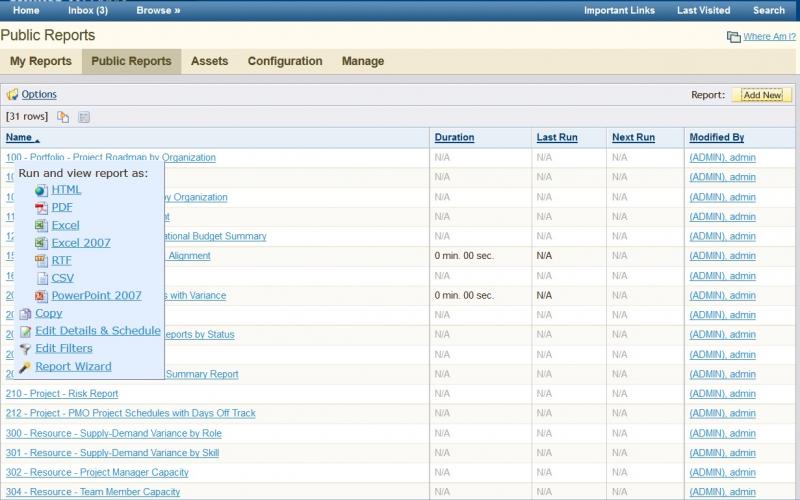Open 304 - Resource - Team Member Capacity
The image size is (800, 500).
(93, 492)
